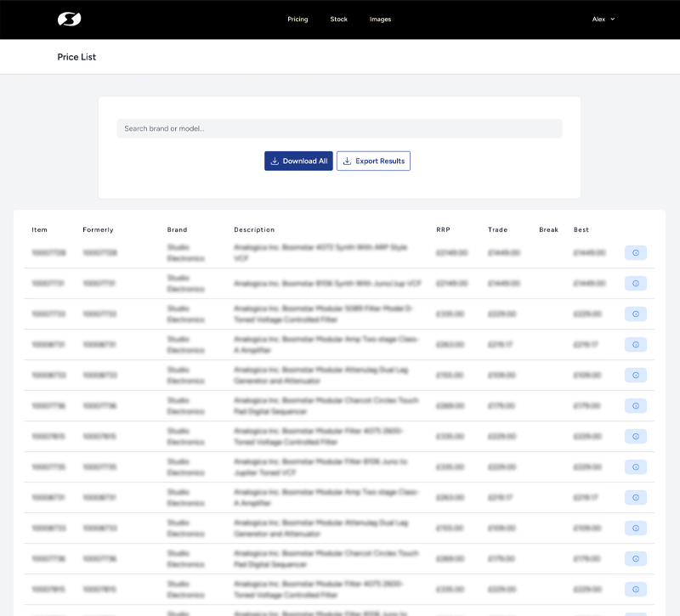Go to the Stock page
680x616 pixels.
tap(338, 19)
